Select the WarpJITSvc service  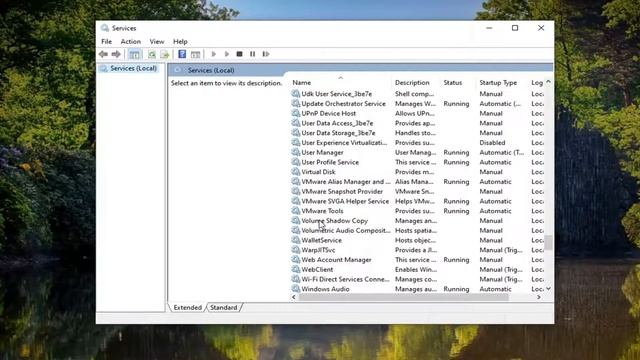pyautogui.click(x=417, y=250)
